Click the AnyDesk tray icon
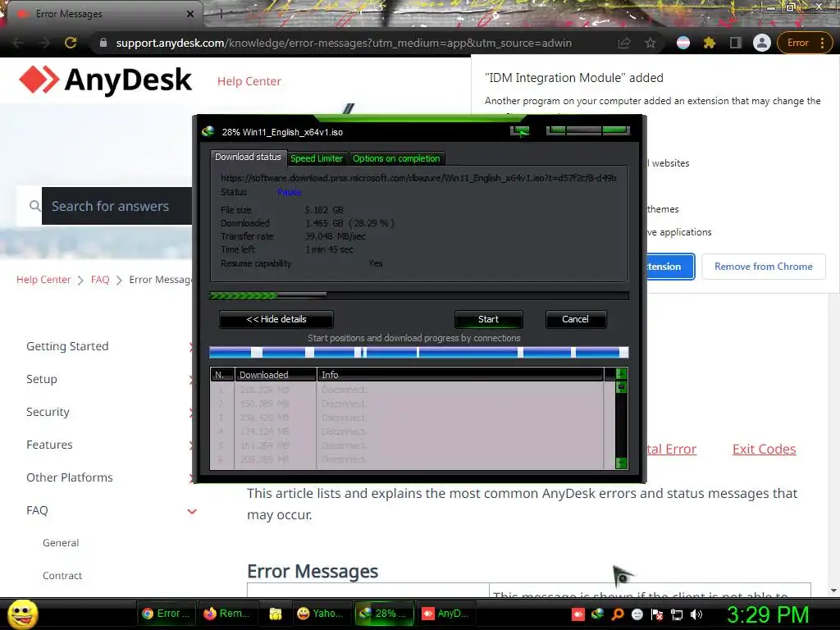The height and width of the screenshot is (630, 840). click(578, 614)
